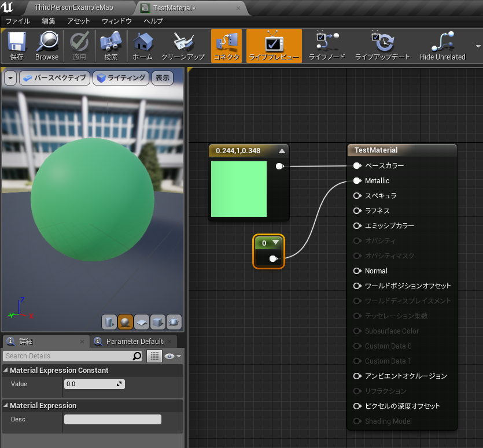
Task: Switch to the TestMaterial tab
Action: [174, 8]
